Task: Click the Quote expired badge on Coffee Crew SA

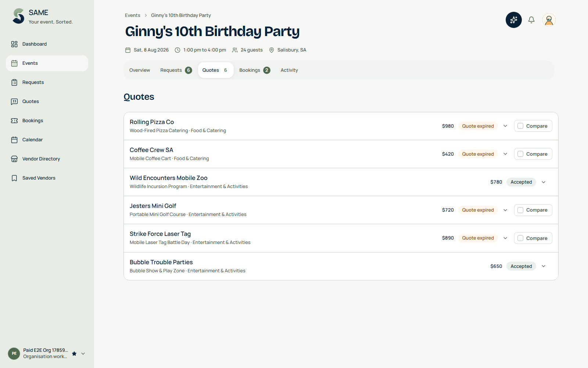Action: 478,154
